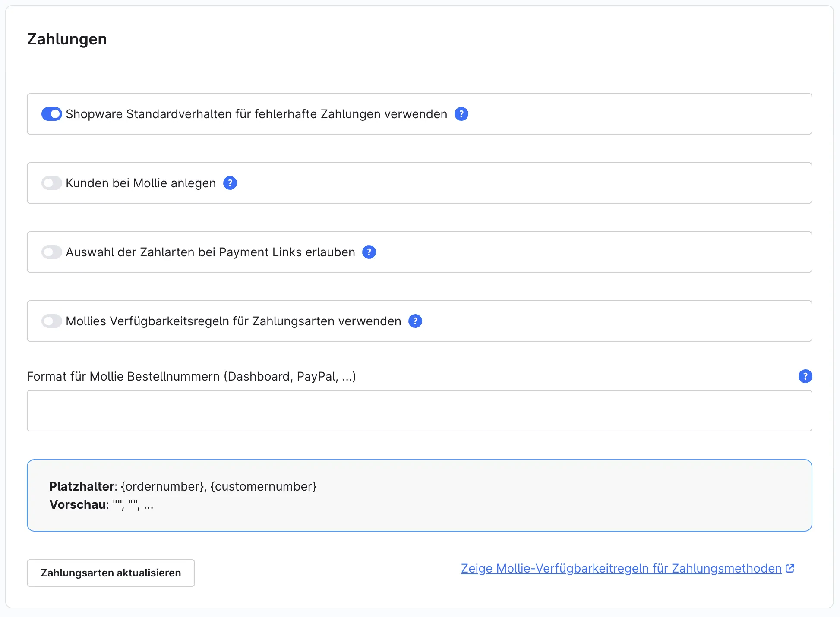Disable Shopware Standardverhalten für fehlerhafte Zahlungen toggle
This screenshot has width=840, height=617.
pyautogui.click(x=52, y=114)
